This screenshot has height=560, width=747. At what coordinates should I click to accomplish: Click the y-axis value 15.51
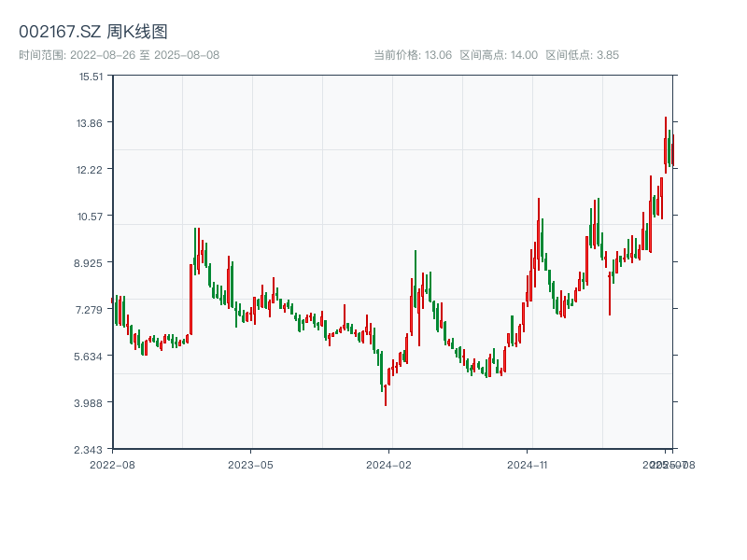[91, 77]
